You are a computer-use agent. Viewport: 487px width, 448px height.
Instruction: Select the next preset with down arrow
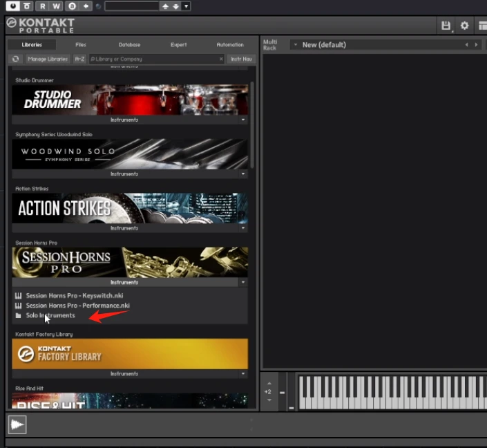point(175,6)
